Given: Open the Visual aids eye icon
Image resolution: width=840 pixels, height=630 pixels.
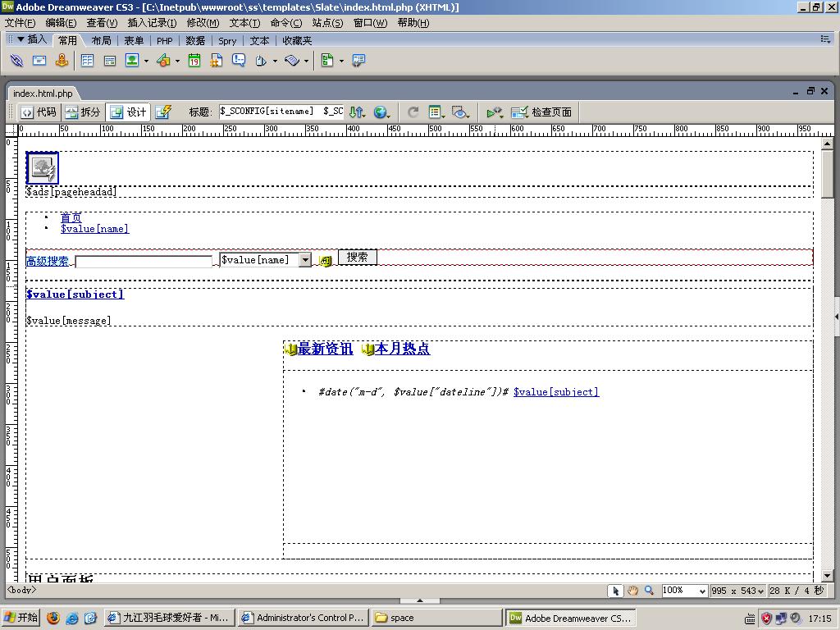Looking at the screenshot, I should 460,112.
